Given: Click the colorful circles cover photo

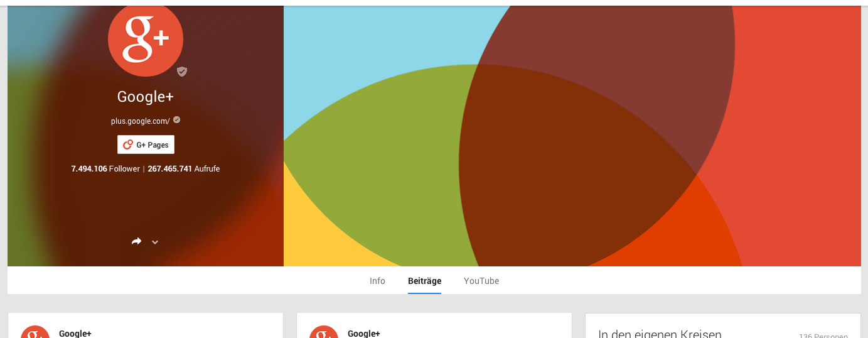Looking at the screenshot, I should pyautogui.click(x=572, y=136).
